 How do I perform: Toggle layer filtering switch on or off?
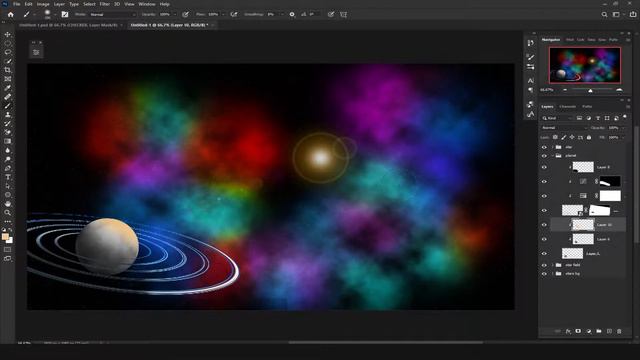coord(625,118)
